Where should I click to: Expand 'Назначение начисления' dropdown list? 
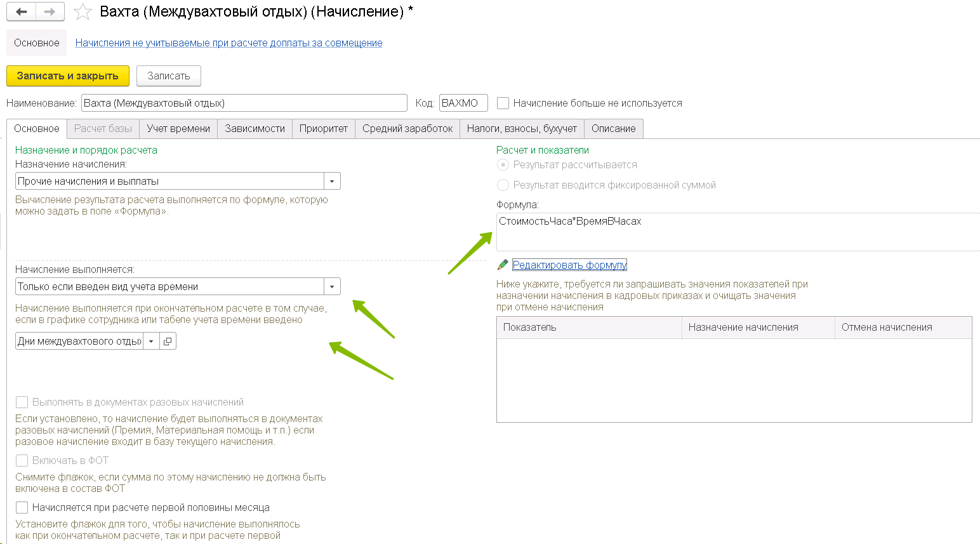tap(332, 182)
